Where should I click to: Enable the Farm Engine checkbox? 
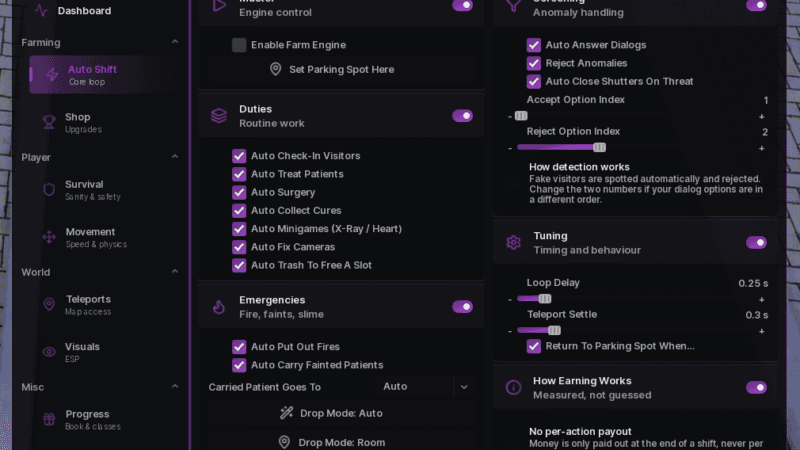pyautogui.click(x=239, y=45)
